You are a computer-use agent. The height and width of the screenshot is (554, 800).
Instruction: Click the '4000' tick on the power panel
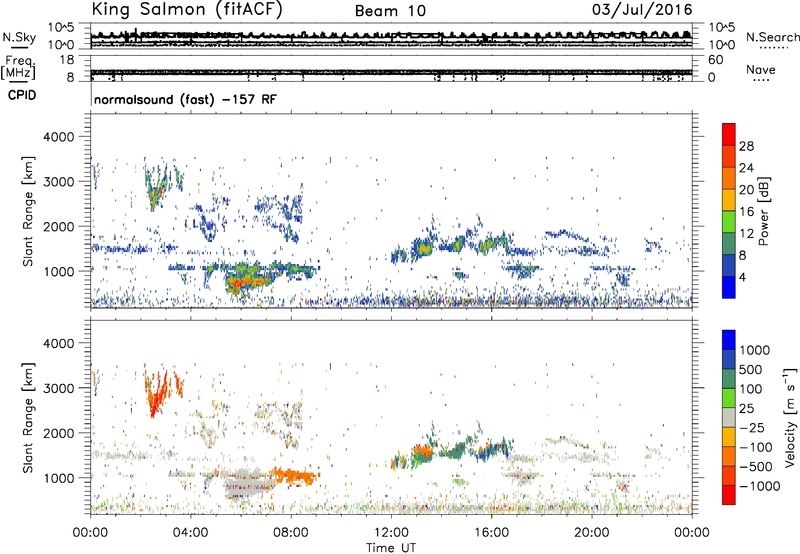58,137
